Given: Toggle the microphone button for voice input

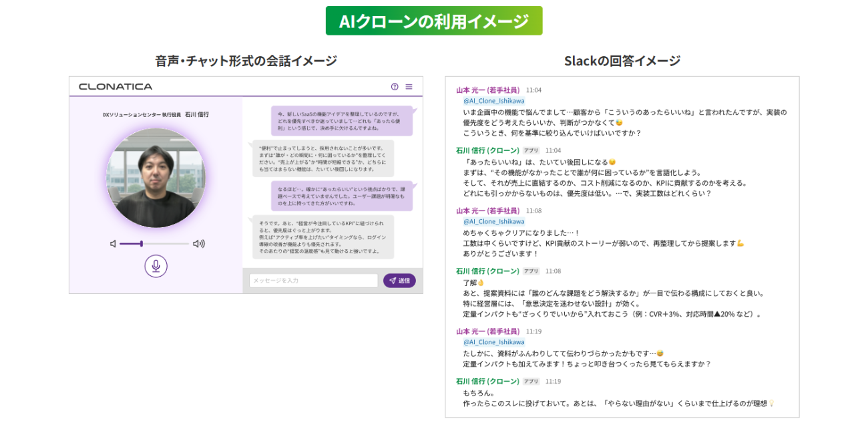Looking at the screenshot, I should coord(156,266).
